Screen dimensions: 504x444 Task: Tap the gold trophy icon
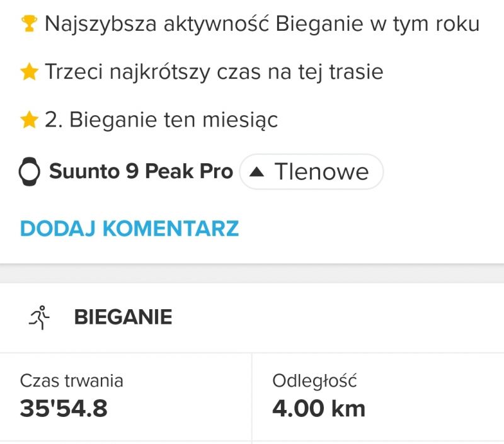29,24
